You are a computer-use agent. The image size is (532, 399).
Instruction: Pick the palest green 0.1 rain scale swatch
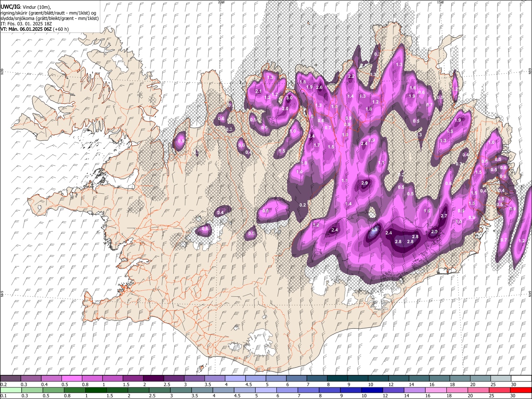click(x=11, y=390)
